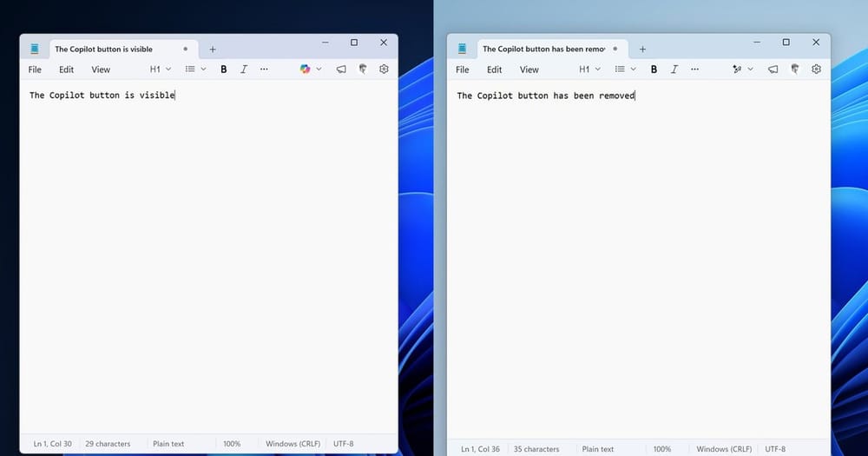Viewport: 868px width, 456px height.
Task: Click the Notepad app icon in left window
Action: (35, 49)
